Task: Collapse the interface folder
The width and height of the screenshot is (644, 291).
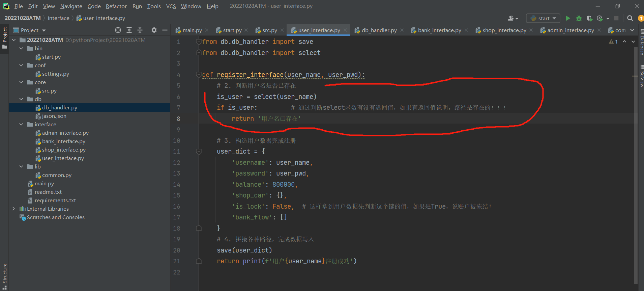Action: point(21,124)
